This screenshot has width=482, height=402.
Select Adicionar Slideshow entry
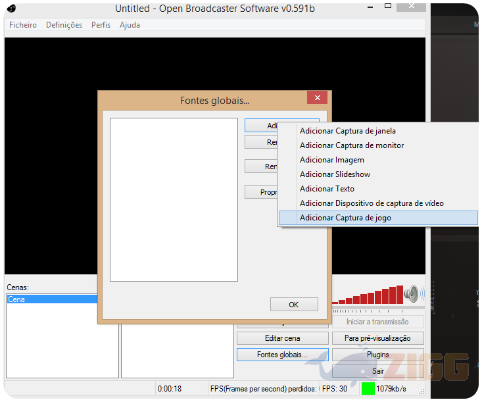[x=378, y=174]
